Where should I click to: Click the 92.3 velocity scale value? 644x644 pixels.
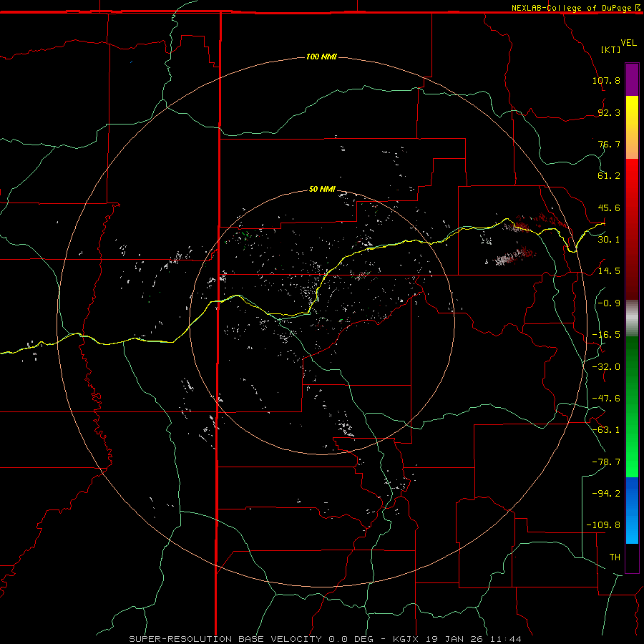(x=609, y=112)
